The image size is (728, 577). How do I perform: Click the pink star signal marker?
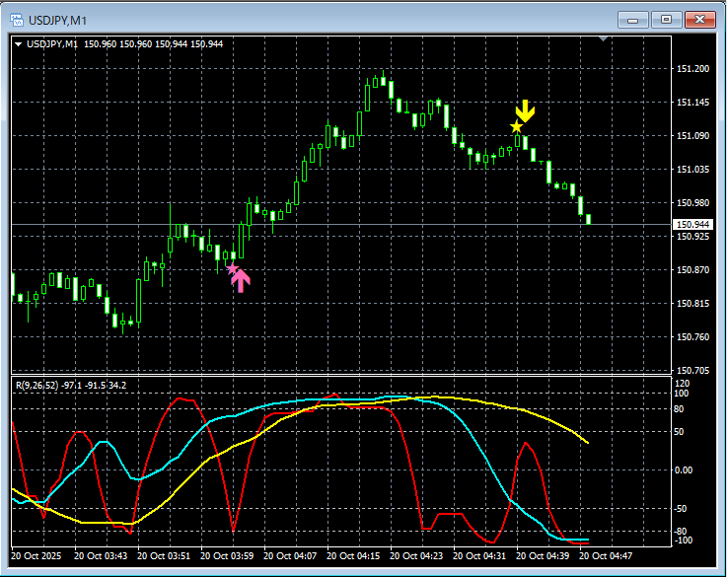232,267
